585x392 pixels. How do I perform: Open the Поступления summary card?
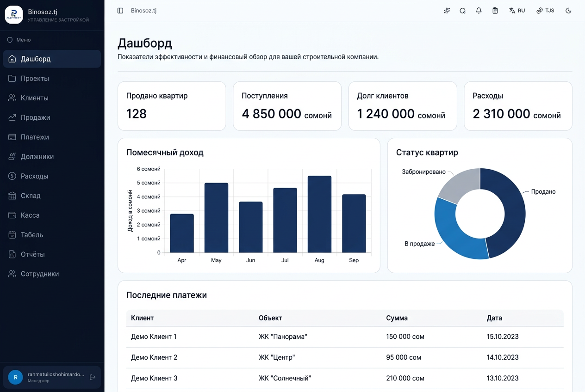(x=287, y=106)
